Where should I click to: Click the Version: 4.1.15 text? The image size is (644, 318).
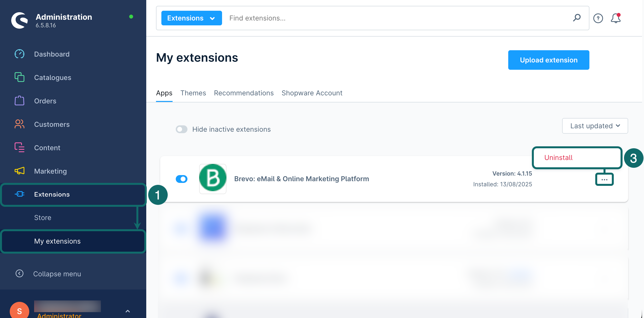click(512, 173)
